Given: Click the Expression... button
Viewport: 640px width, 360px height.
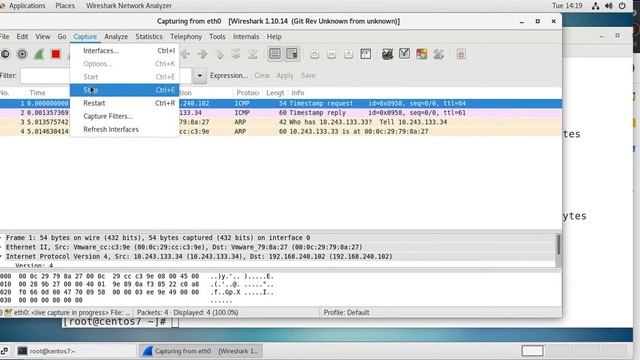Looking at the screenshot, I should pos(229,76).
